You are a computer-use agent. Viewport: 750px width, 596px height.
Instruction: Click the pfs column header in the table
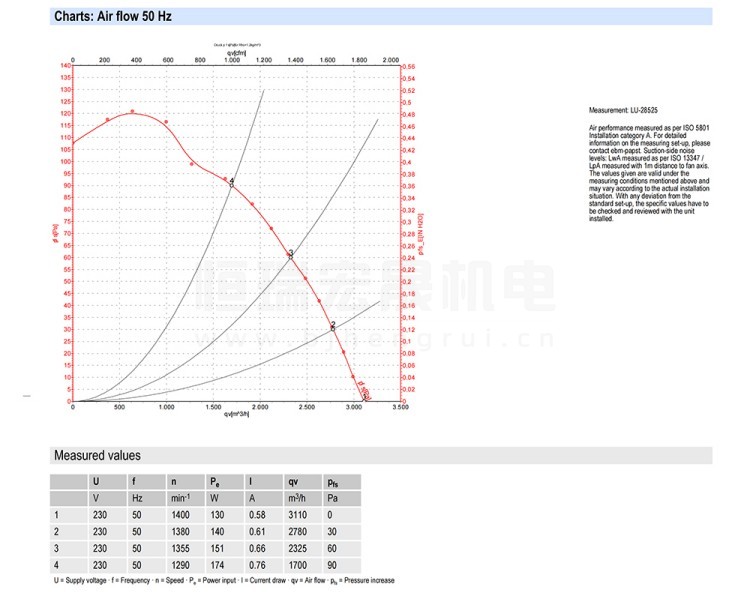333,481
